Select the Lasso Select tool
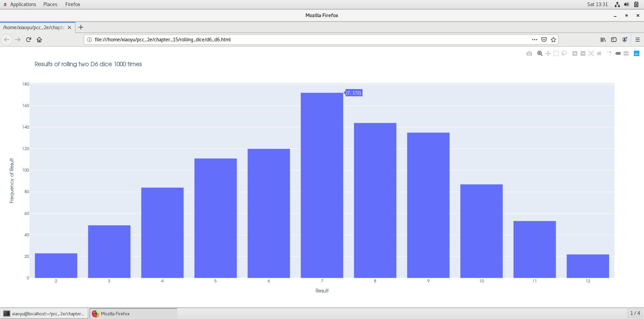The height and width of the screenshot is (319, 644). 564,53
